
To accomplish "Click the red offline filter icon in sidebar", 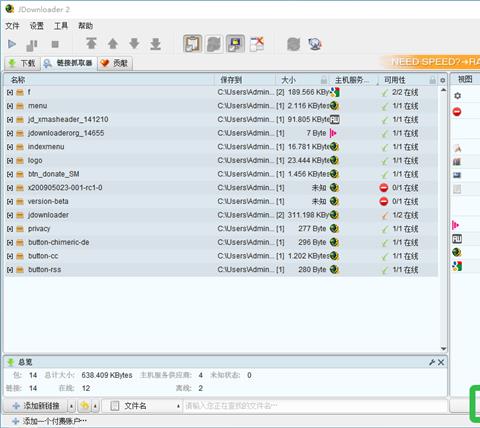I will pyautogui.click(x=457, y=112).
